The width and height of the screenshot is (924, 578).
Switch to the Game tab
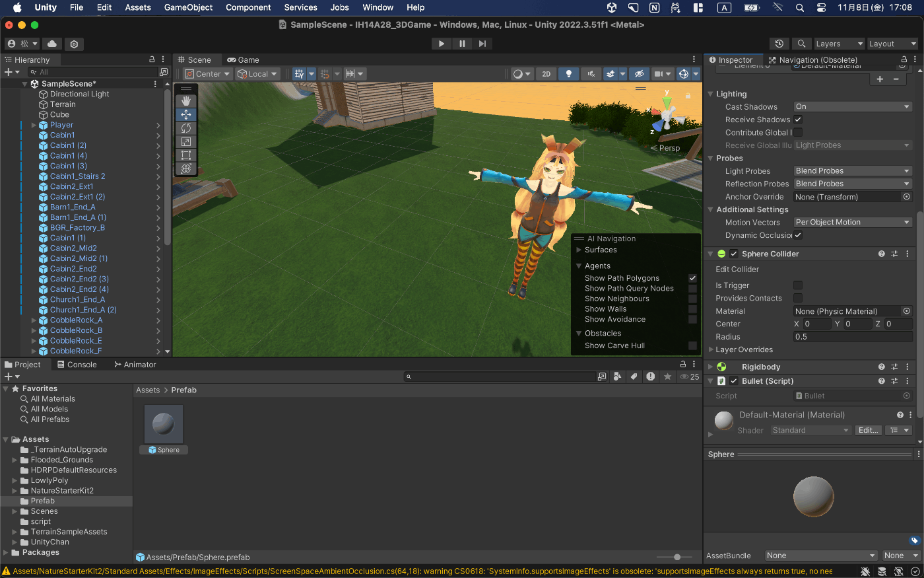click(x=243, y=59)
